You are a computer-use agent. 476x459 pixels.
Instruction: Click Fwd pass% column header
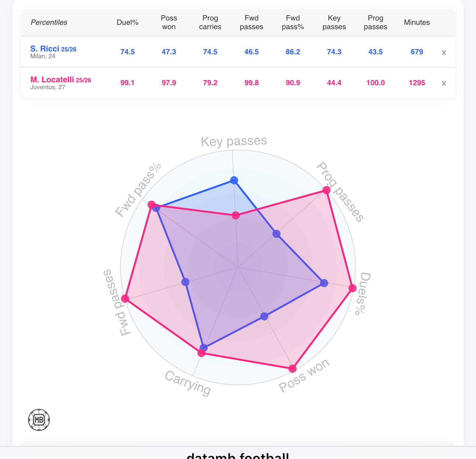pos(293,23)
